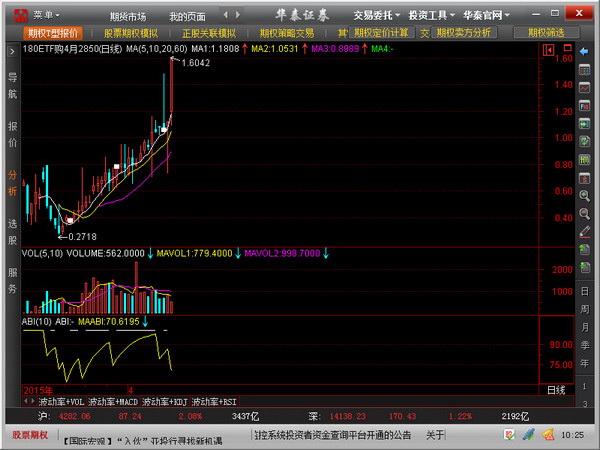This screenshot has height=450, width=600.
Task: Switch chart period to 年 (yearly)
Action: 585,363
